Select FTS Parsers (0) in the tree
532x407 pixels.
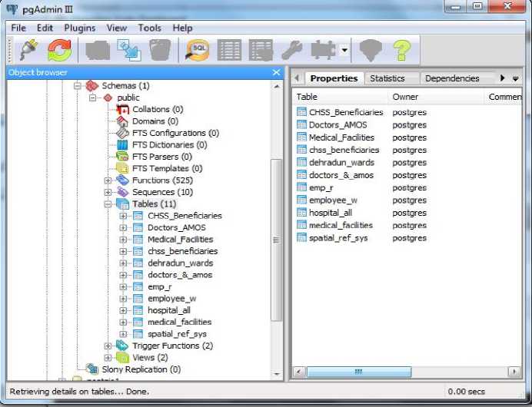pyautogui.click(x=162, y=157)
